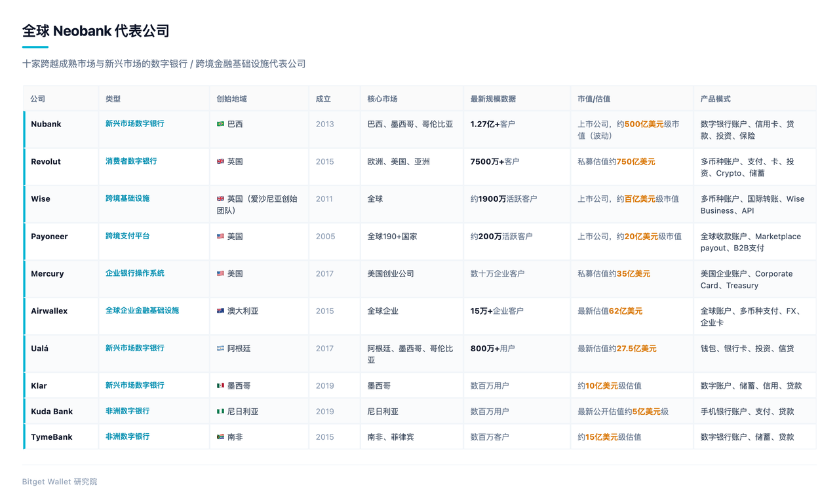839x504 pixels.
Task: Click the UK flag icon in Wise row
Action: [x=220, y=199]
